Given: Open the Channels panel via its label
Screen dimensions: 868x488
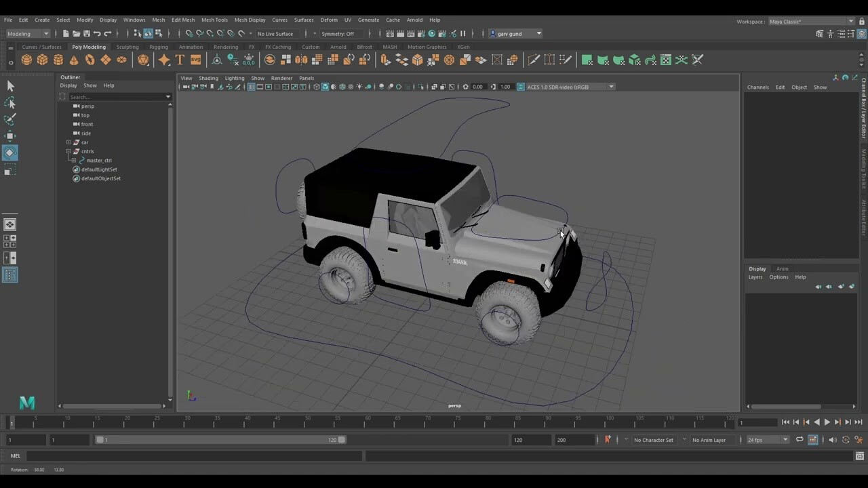Looking at the screenshot, I should [757, 87].
